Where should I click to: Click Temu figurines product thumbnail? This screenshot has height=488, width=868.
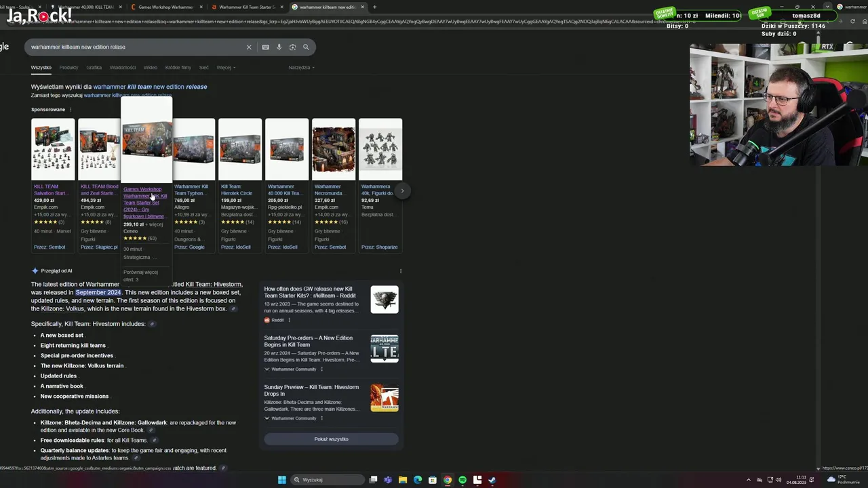380,149
